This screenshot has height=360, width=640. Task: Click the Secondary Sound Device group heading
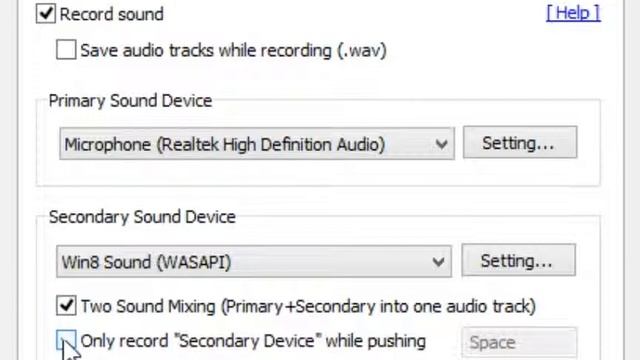(142, 217)
